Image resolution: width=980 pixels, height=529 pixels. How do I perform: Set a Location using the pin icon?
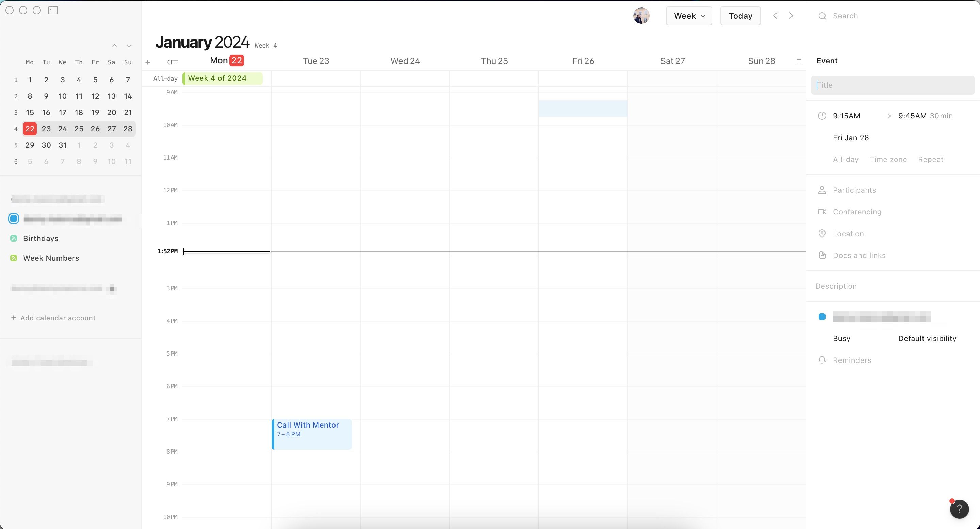(x=822, y=233)
